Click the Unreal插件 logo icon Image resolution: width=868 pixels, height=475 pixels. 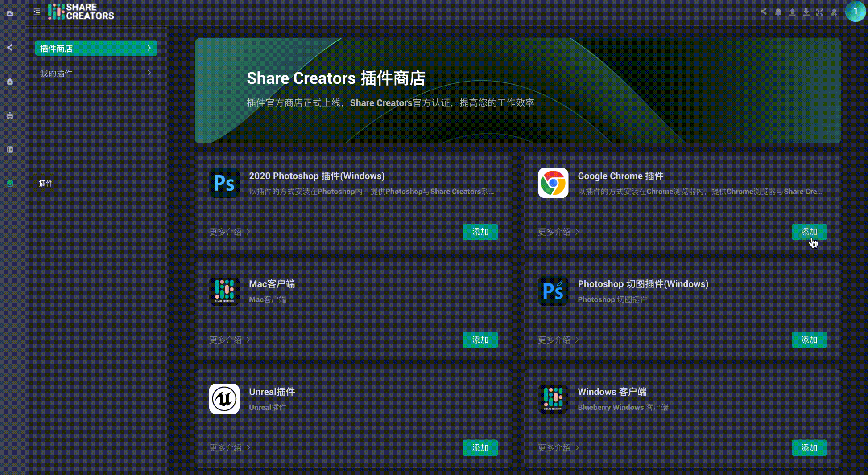224,399
